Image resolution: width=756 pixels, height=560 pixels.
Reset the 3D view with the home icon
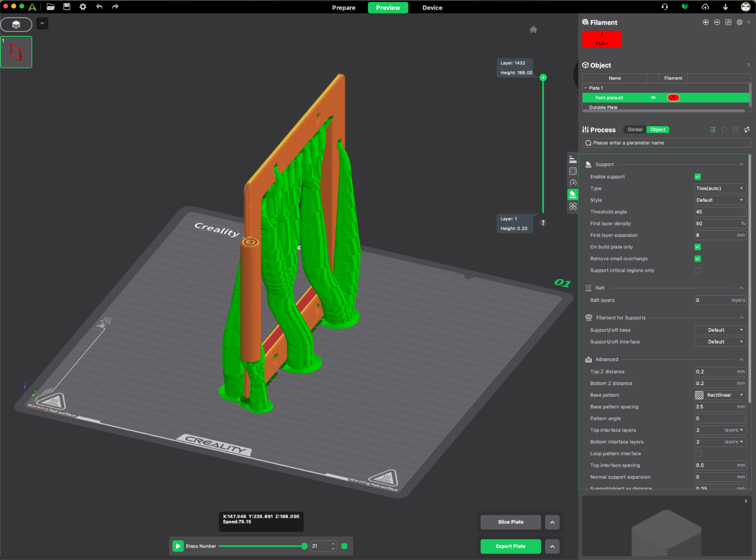point(533,29)
